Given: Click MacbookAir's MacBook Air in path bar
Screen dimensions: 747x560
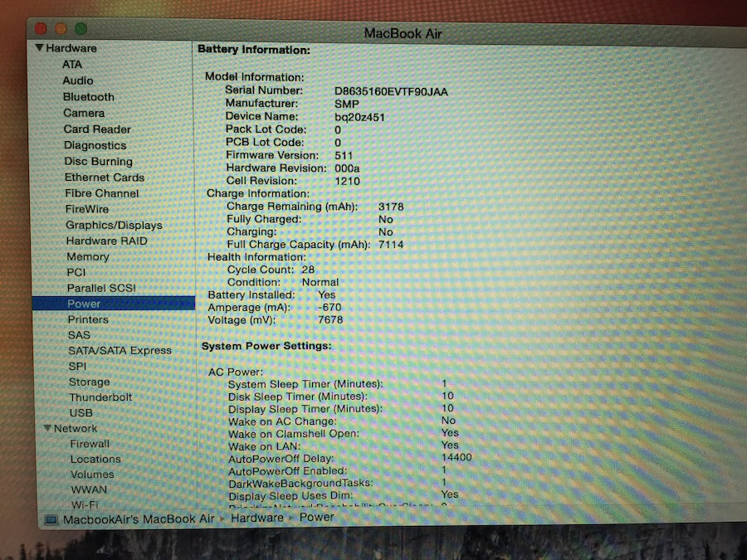Looking at the screenshot, I should click(x=139, y=519).
